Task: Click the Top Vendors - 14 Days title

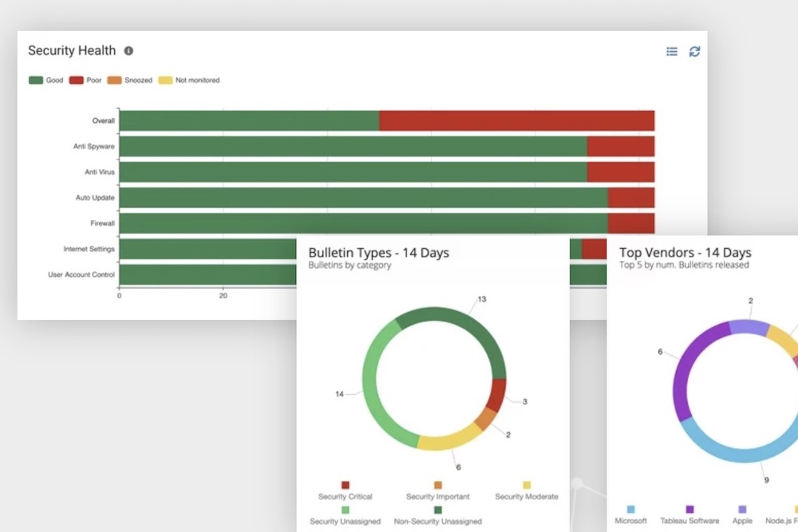Action: coord(685,252)
